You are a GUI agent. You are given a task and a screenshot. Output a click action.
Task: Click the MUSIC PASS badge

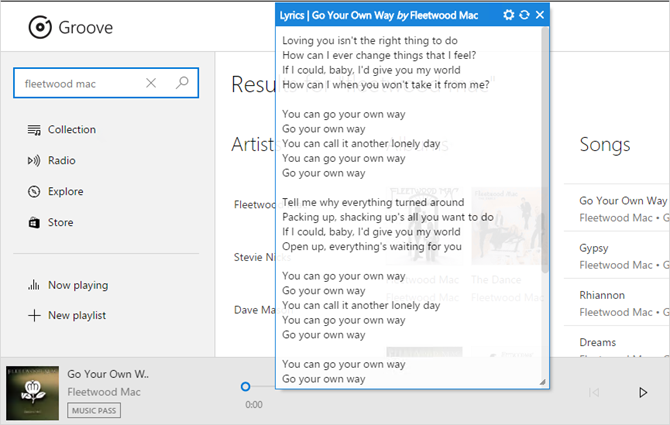tap(94, 410)
